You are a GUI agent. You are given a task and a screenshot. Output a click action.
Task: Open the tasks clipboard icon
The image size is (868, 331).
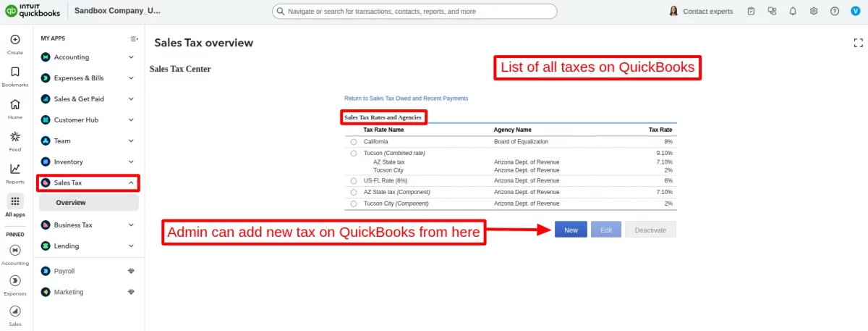[752, 11]
